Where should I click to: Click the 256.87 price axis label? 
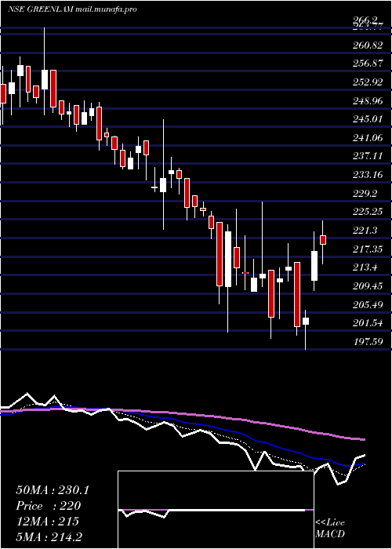369,64
